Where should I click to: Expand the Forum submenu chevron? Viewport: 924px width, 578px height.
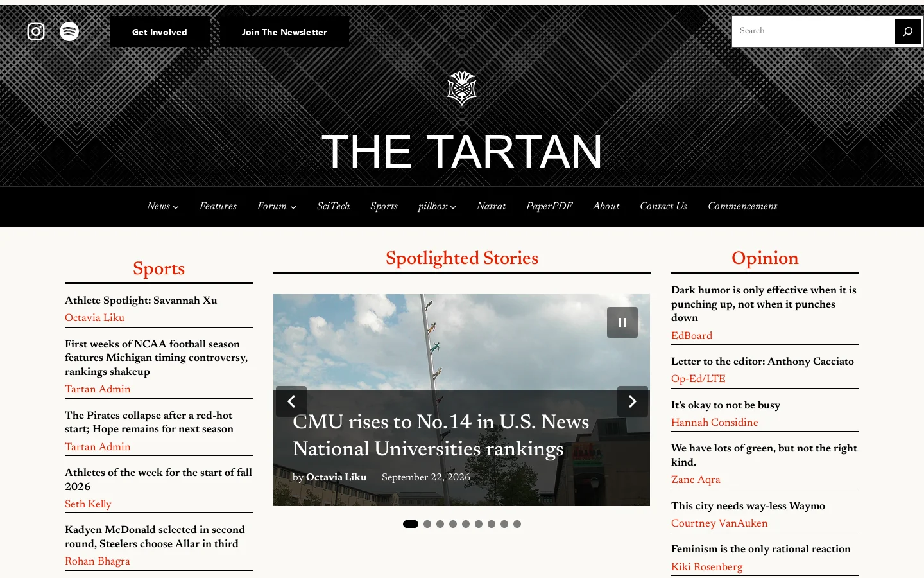coord(293,207)
